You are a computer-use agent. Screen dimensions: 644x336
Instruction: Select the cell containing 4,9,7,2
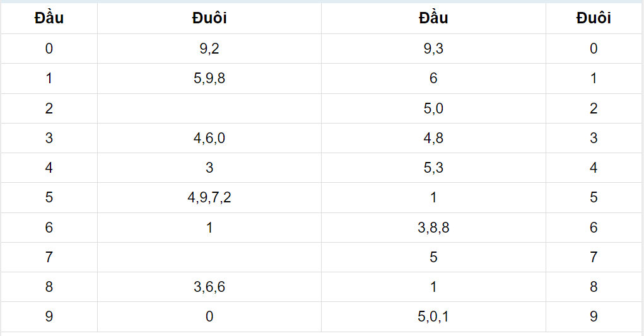(209, 197)
